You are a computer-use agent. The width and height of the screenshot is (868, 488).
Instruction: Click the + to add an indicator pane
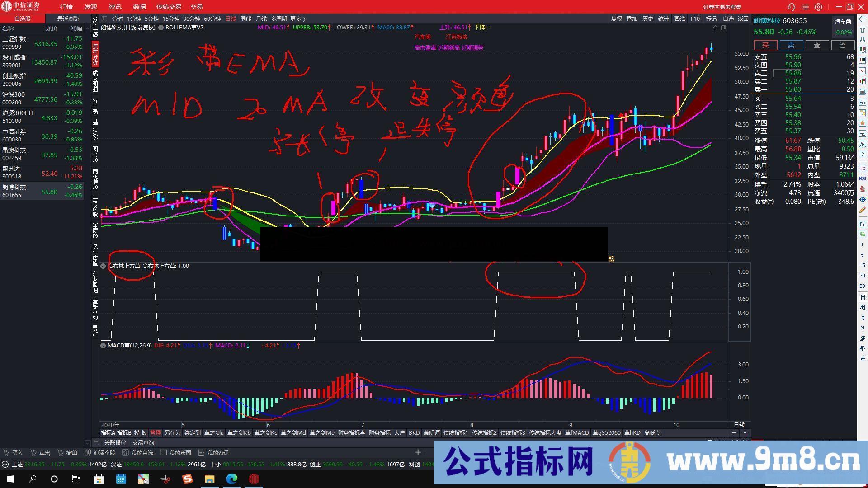point(734,432)
